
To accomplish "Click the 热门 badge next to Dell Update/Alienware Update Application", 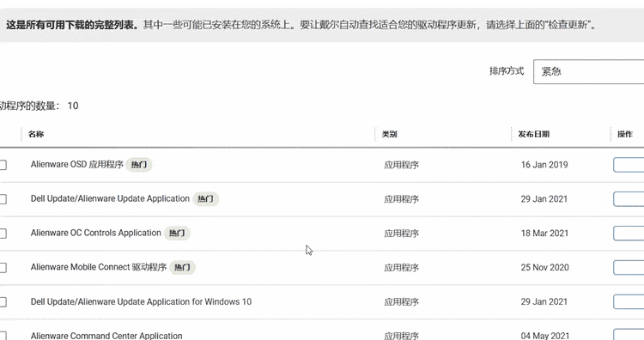I will [205, 198].
